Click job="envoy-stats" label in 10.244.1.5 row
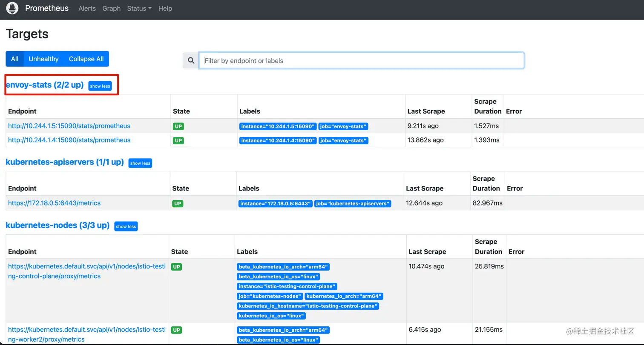Screen dimensions: 644x345 click(343, 126)
